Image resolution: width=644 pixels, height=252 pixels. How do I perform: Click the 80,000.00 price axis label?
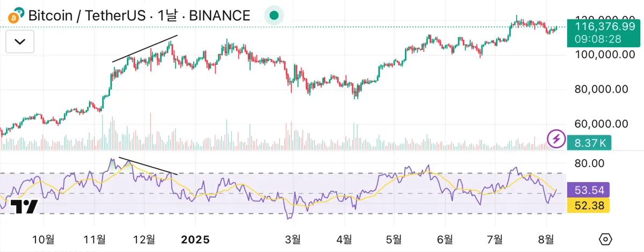pos(601,89)
